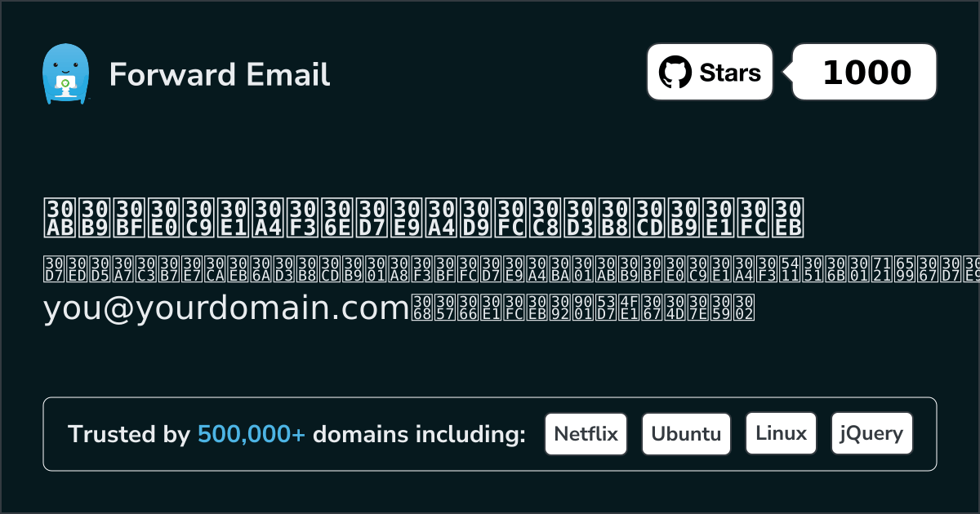Click the long subtitle line below the headline
980x514 pixels.
(x=506, y=268)
